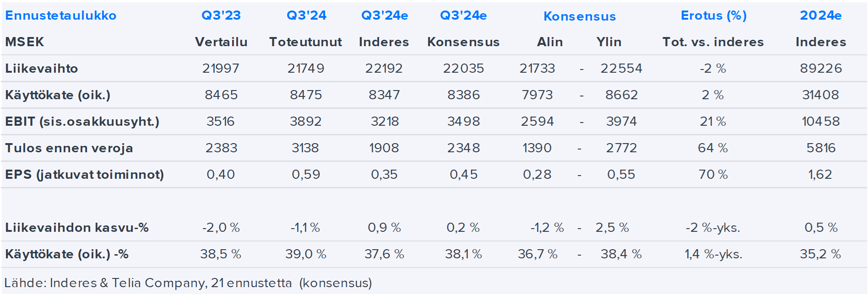Screen dimensions: 868x294
Task: Click the Ennustetaulukko table title
Action: tap(60, 16)
